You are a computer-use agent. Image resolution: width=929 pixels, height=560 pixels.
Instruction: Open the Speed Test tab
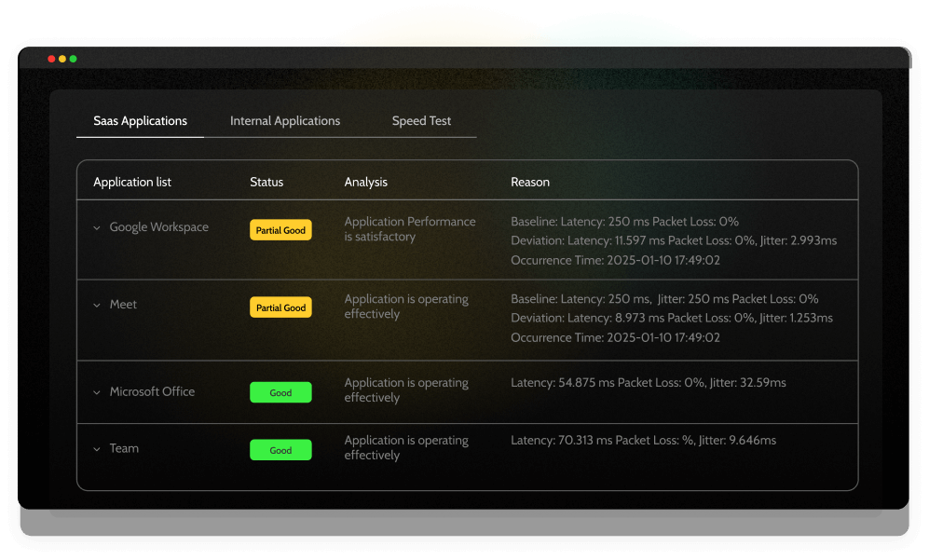[x=421, y=121]
